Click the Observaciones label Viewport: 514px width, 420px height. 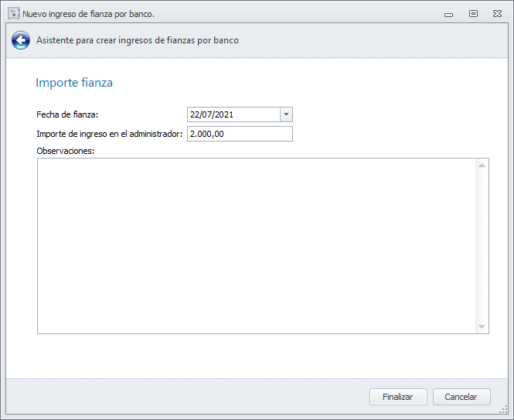[x=65, y=151]
